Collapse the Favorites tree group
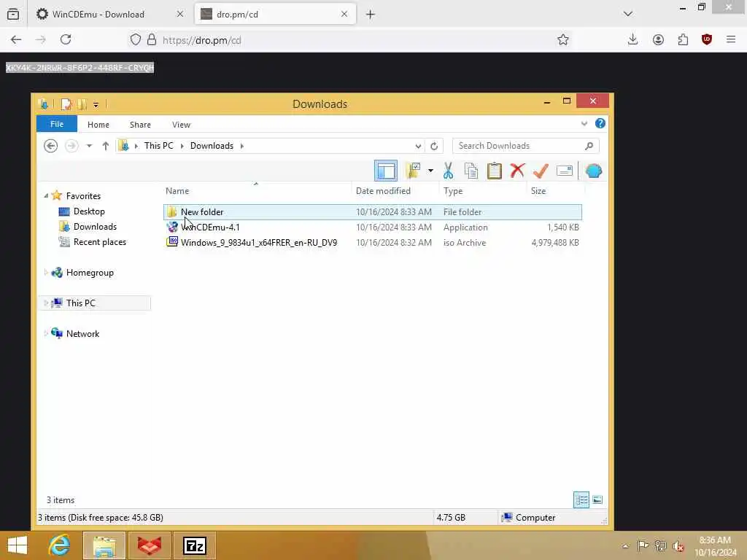 [x=46, y=195]
